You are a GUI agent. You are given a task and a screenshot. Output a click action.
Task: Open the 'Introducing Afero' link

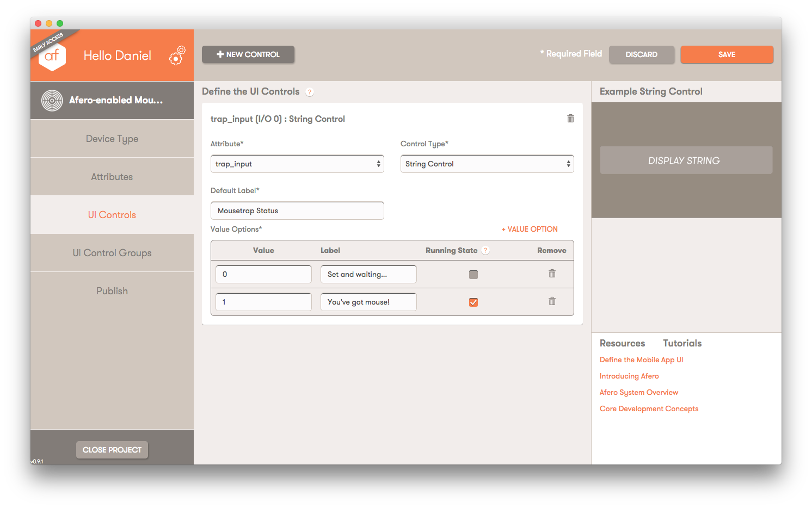coord(629,376)
